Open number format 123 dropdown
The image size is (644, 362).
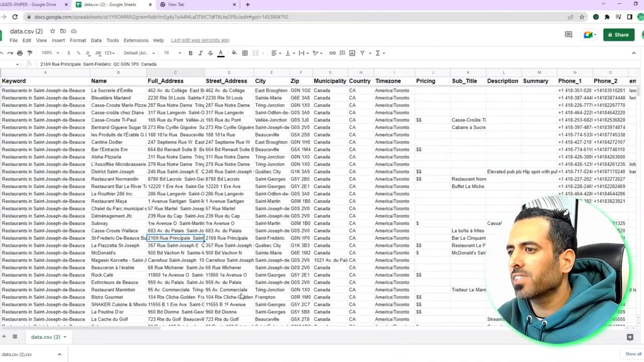pyautogui.click(x=109, y=53)
